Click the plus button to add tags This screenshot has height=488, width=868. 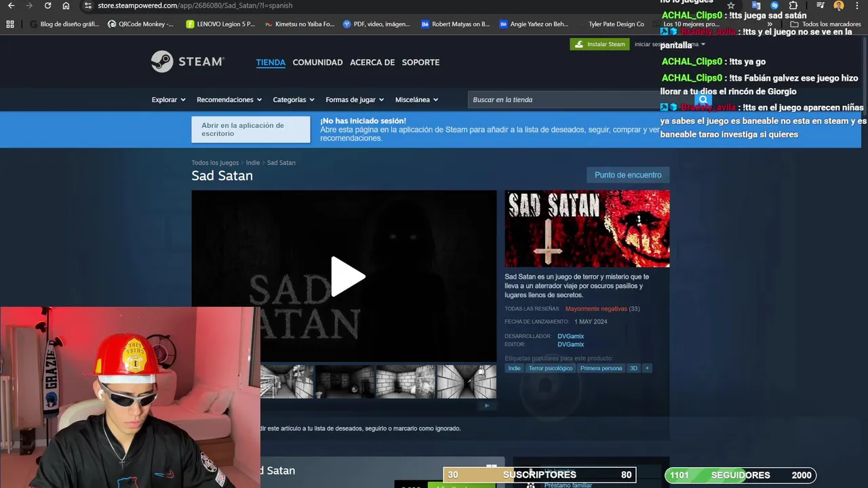pyautogui.click(x=647, y=368)
